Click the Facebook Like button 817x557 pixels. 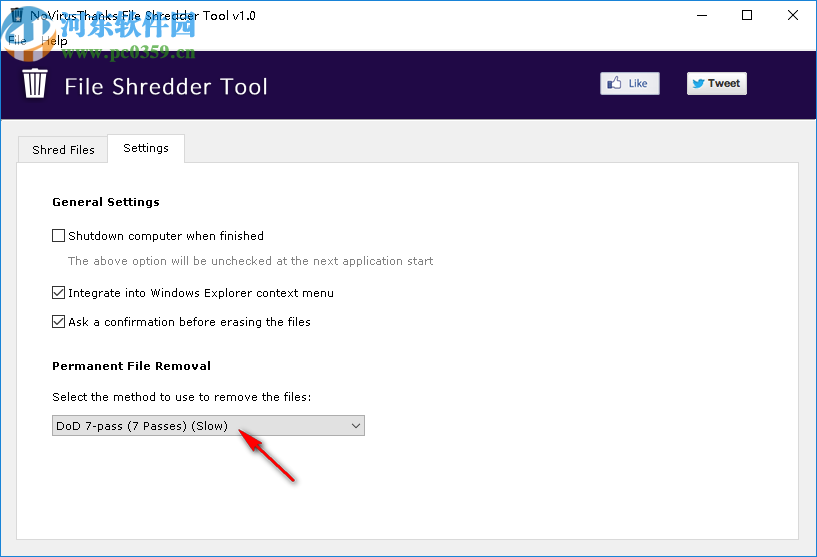[629, 83]
